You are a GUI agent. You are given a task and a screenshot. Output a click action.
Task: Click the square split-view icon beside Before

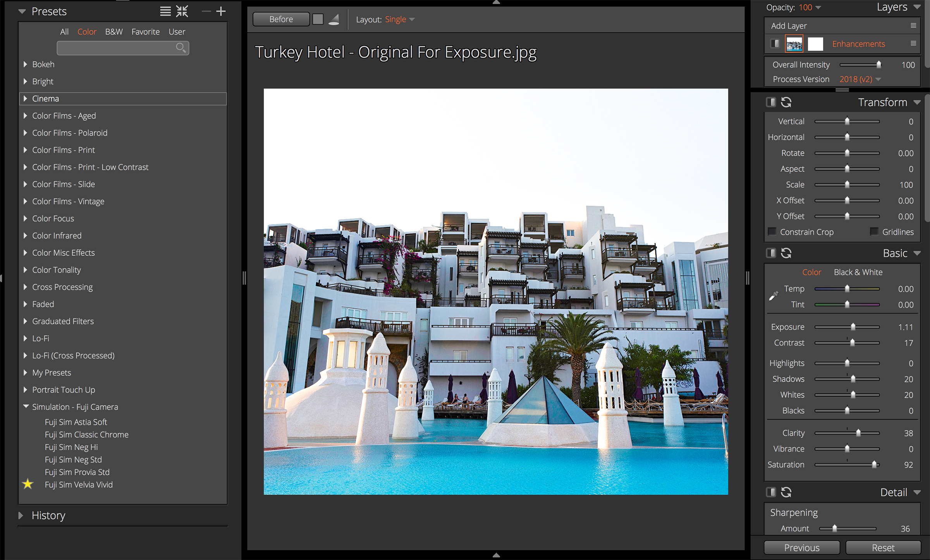point(318,19)
